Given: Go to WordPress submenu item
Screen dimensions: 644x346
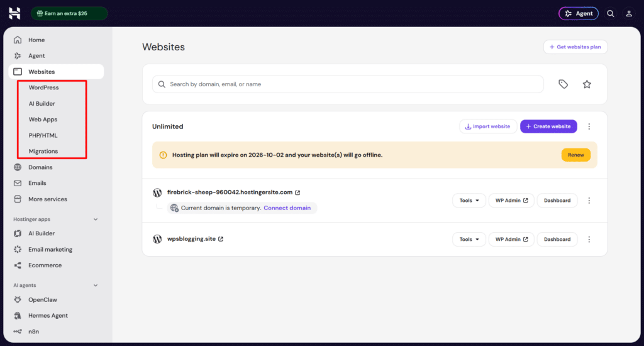Looking at the screenshot, I should coord(43,87).
